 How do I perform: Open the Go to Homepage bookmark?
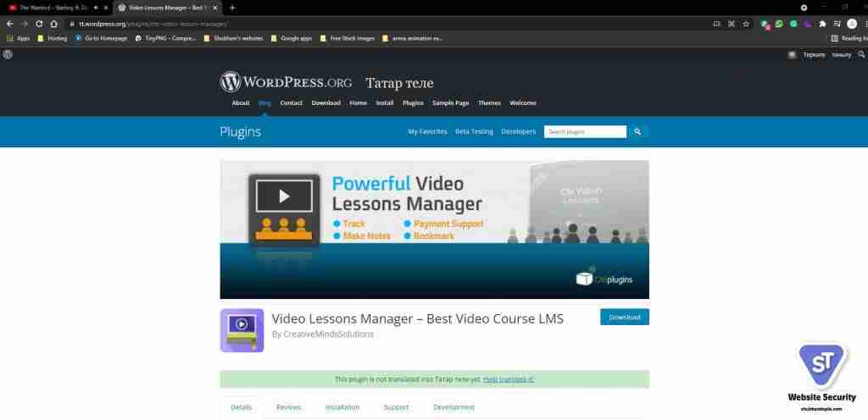(101, 39)
